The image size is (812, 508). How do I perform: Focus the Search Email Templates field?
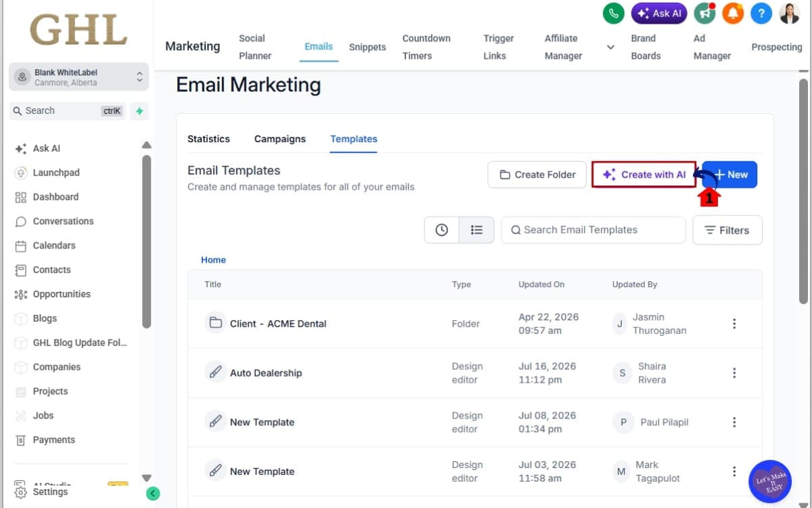[593, 230]
